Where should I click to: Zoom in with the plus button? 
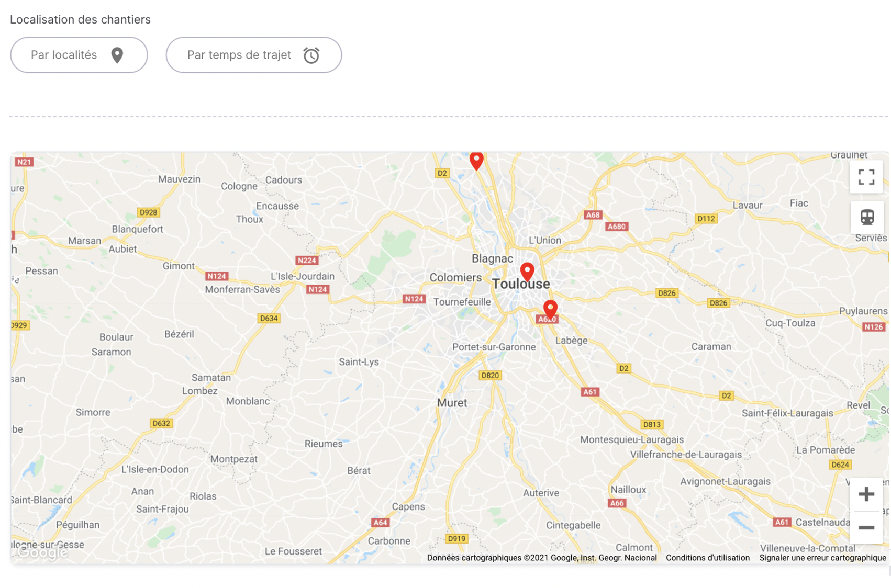coord(866,494)
